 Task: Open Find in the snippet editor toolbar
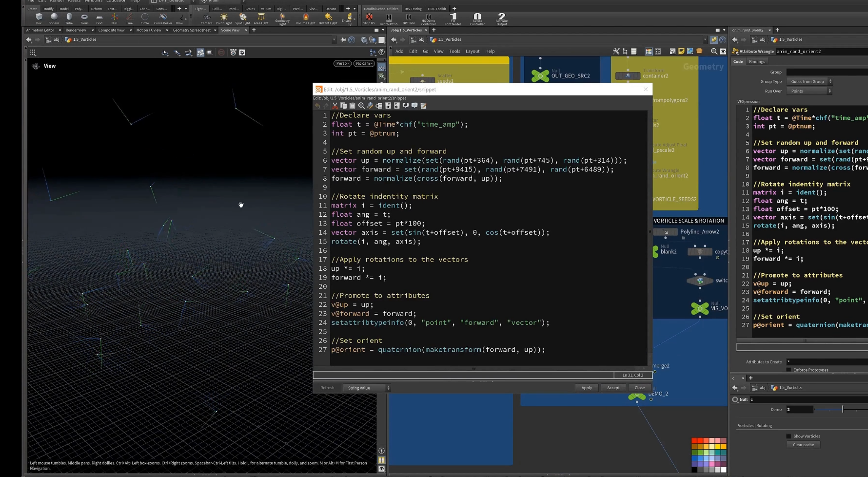click(361, 106)
